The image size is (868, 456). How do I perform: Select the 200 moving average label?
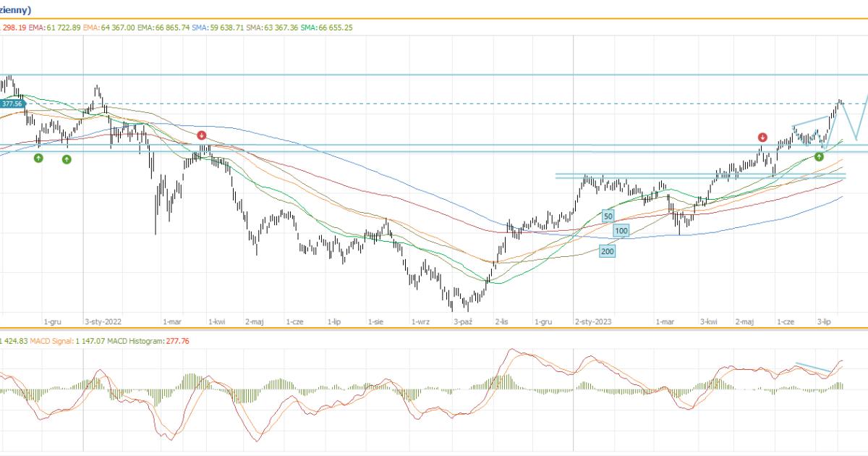click(x=608, y=250)
